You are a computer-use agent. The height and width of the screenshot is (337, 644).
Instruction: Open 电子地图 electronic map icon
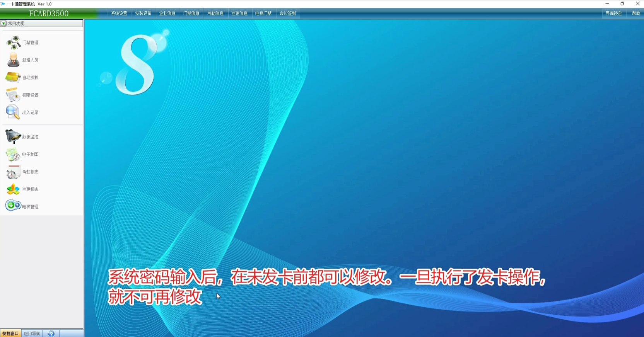click(x=13, y=154)
